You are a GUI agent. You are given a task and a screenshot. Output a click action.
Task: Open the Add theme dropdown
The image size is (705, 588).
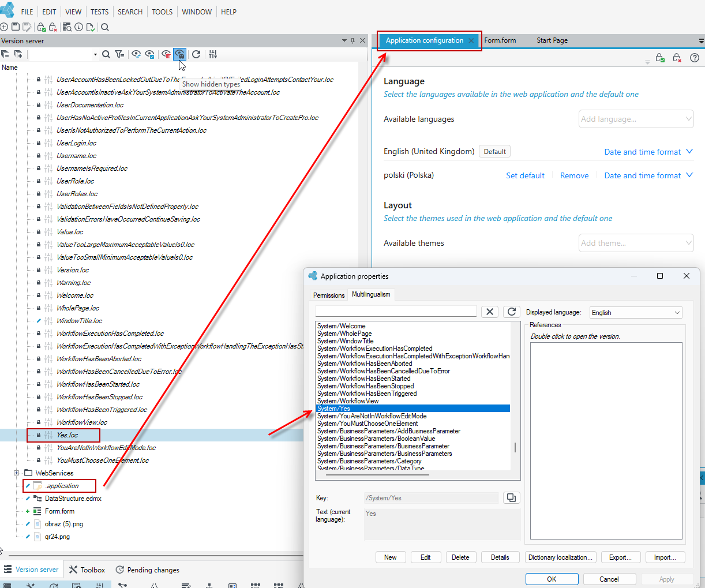tap(636, 243)
